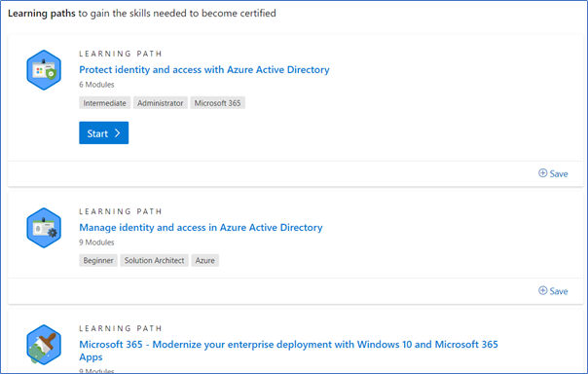This screenshot has width=588, height=374.
Task: Click the plus icon beside Save for the Protect identity path
Action: [542, 173]
